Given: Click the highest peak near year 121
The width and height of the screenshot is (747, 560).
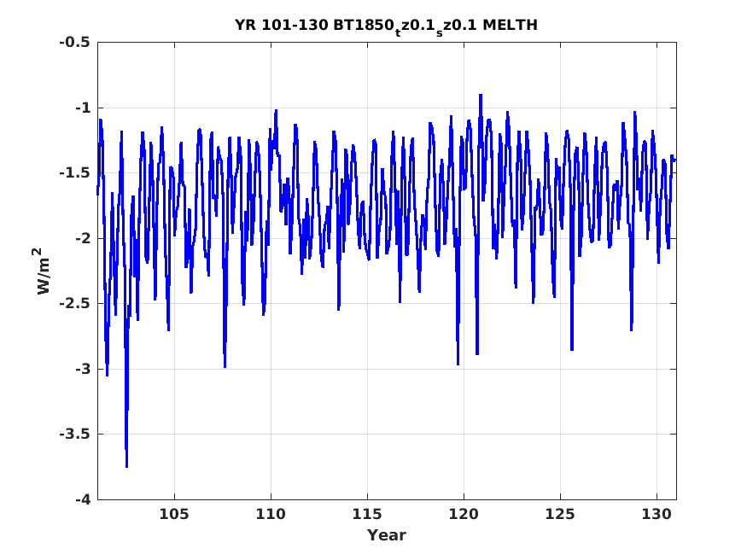Looking at the screenshot, I should pyautogui.click(x=481, y=96).
